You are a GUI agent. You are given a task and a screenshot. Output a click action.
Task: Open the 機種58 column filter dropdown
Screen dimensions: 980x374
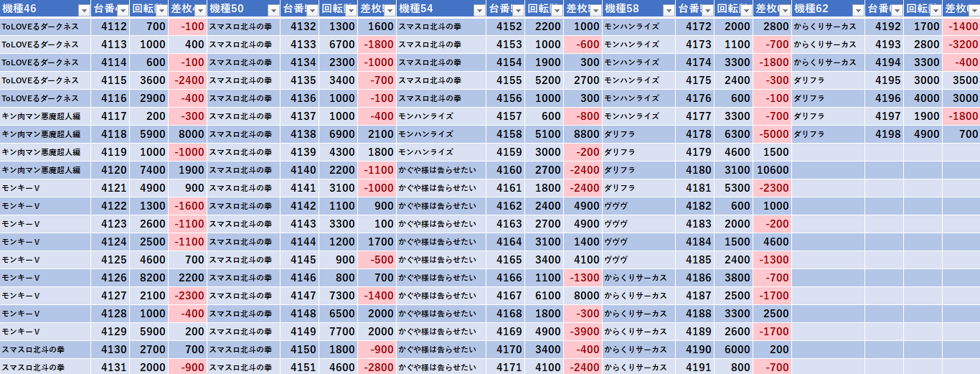point(669,10)
